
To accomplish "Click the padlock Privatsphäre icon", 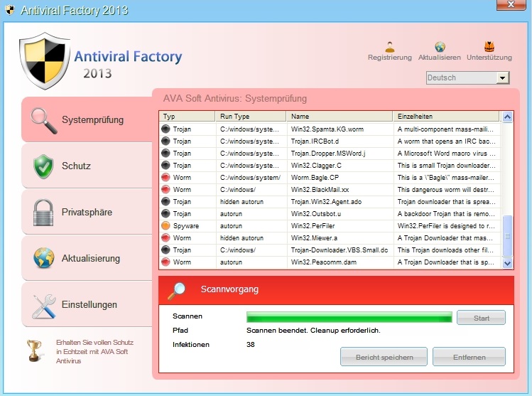I will (x=43, y=212).
